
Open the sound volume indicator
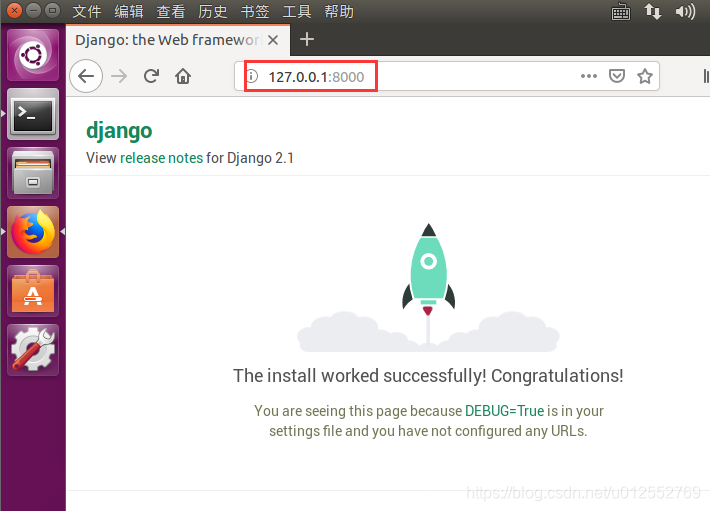[x=685, y=11]
